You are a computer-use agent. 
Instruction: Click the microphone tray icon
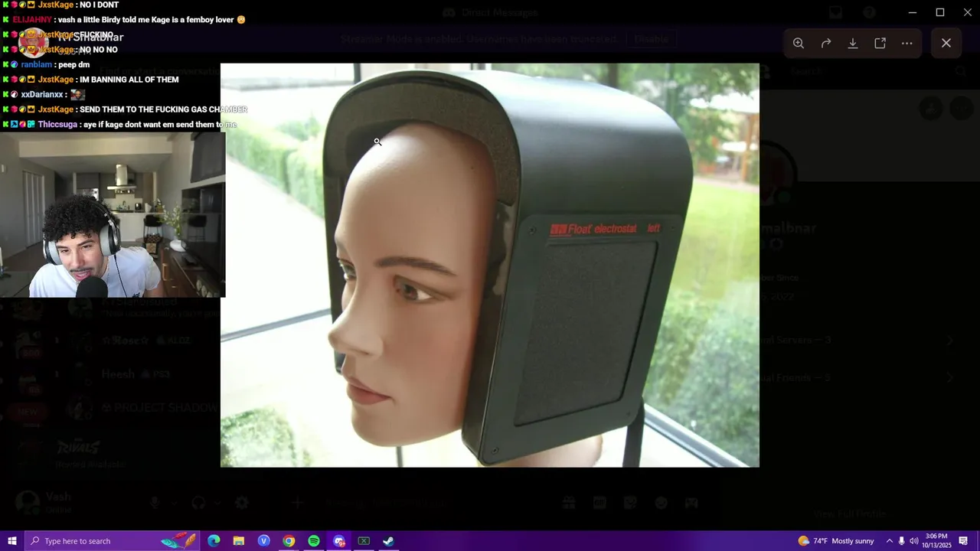(x=901, y=541)
